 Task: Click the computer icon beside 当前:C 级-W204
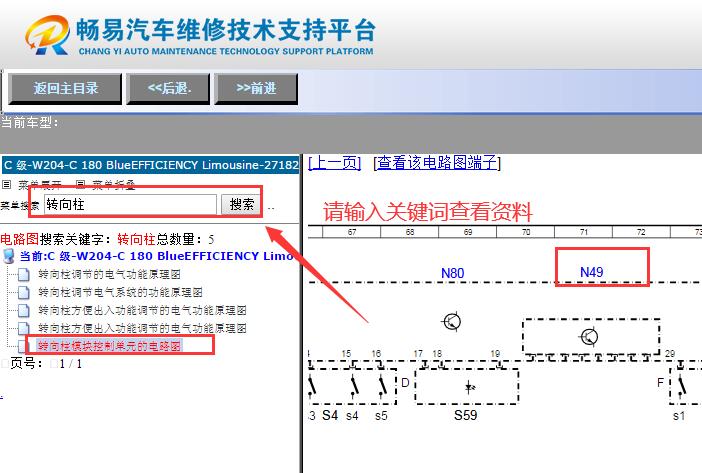pyautogui.click(x=9, y=256)
